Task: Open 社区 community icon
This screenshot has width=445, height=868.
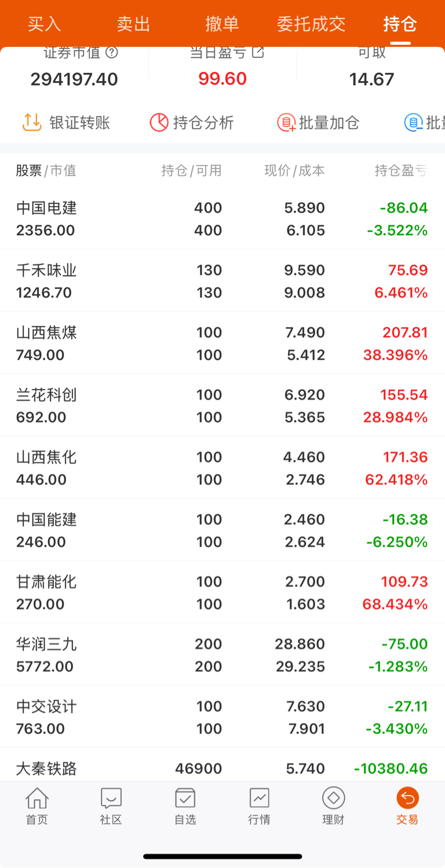Action: (x=111, y=805)
